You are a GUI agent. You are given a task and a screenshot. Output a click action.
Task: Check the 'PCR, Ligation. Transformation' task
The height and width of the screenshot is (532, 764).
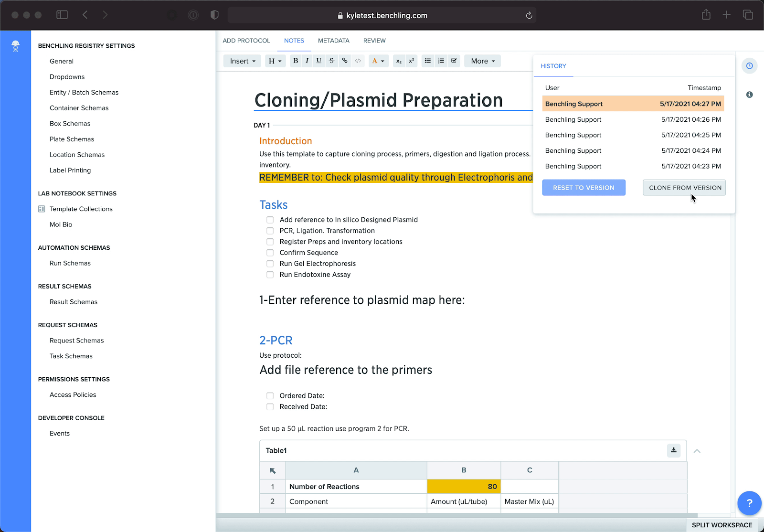(x=270, y=231)
